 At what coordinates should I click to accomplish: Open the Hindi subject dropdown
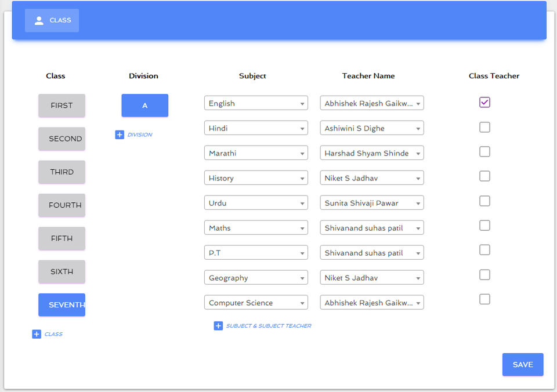(256, 128)
